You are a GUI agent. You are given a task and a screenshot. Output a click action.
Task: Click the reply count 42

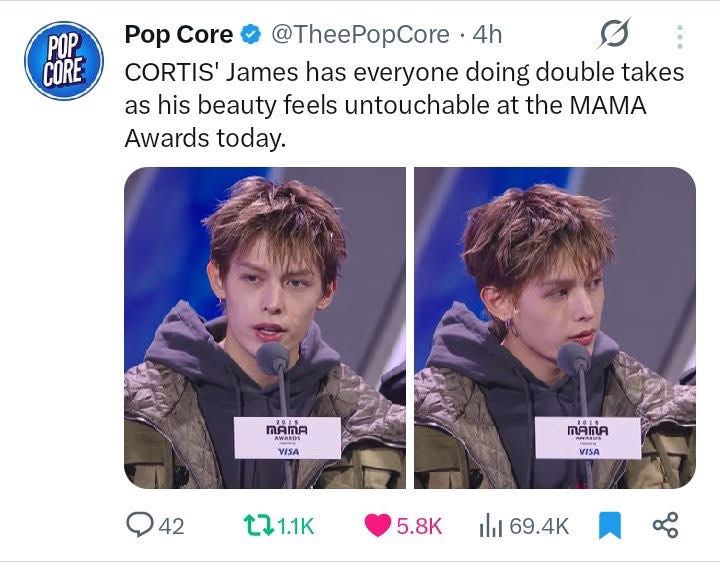point(172,525)
